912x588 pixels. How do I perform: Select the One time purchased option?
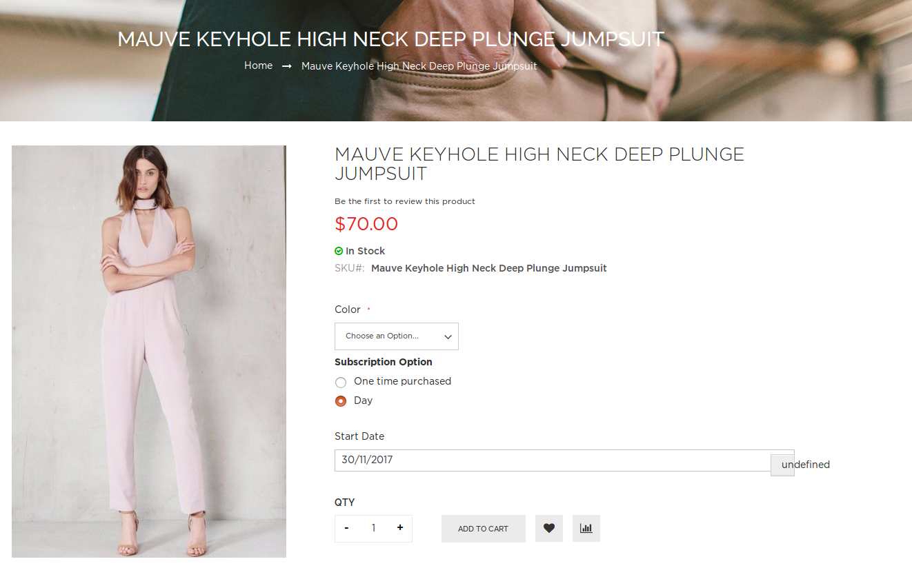[341, 383]
